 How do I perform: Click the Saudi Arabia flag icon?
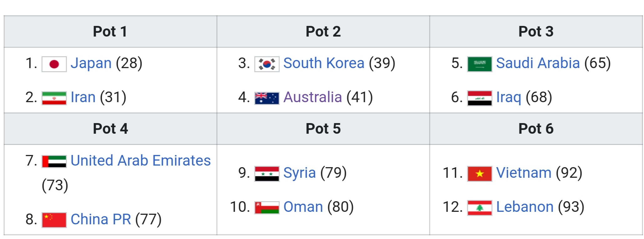click(x=480, y=64)
